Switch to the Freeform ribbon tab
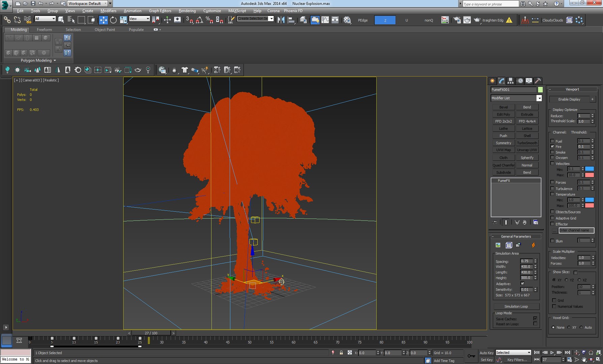Viewport: 603px width, 364px height. [x=44, y=30]
